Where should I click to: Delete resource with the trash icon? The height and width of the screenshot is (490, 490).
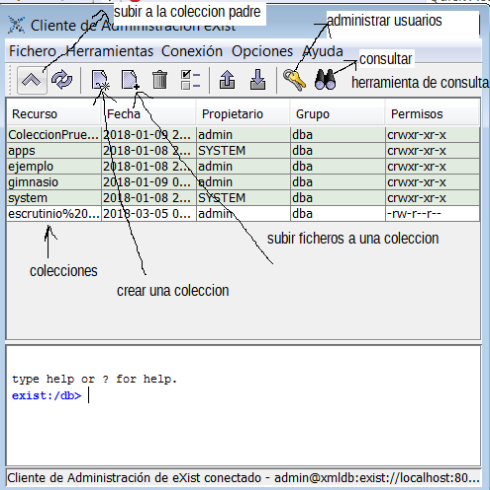[x=160, y=80]
